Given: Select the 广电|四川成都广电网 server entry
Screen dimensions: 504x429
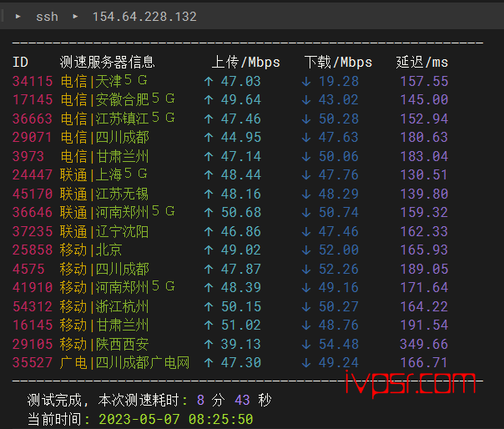Looking at the screenshot, I should (124, 363).
